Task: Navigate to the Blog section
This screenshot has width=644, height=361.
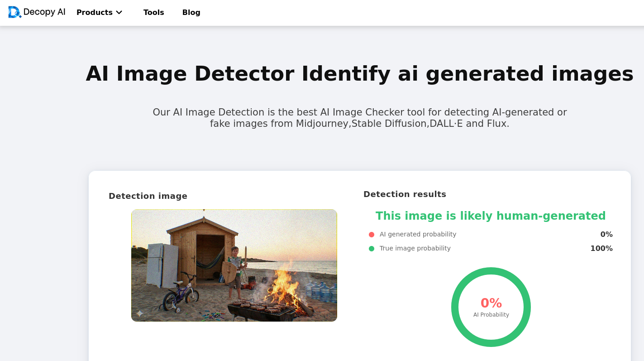Action: tap(191, 12)
